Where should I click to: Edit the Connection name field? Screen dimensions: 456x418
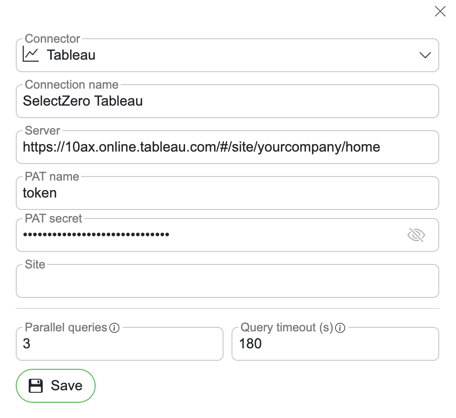pyautogui.click(x=227, y=101)
